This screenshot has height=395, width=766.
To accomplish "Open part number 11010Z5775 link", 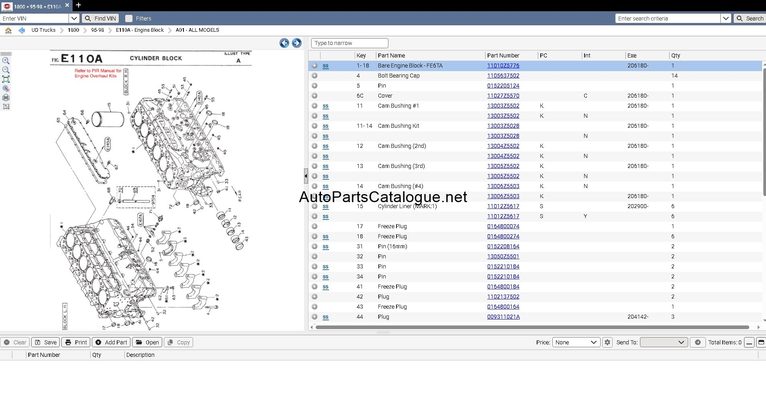I will pos(503,65).
